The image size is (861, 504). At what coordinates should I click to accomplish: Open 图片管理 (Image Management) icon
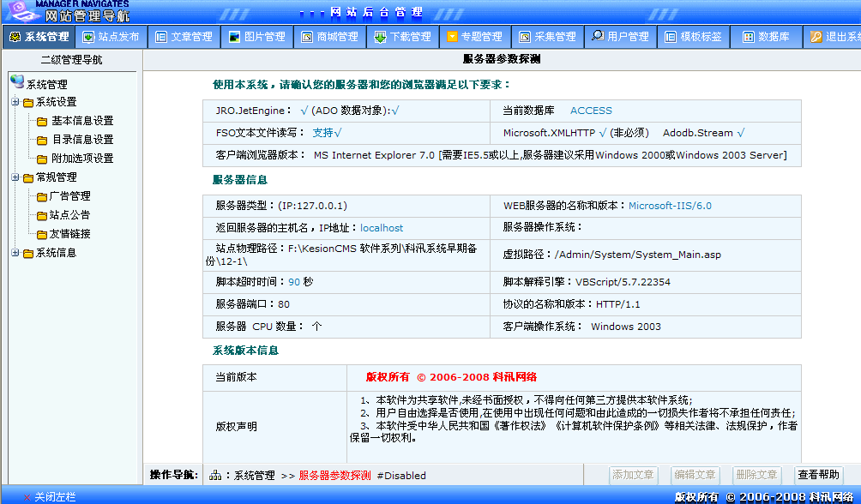point(256,37)
